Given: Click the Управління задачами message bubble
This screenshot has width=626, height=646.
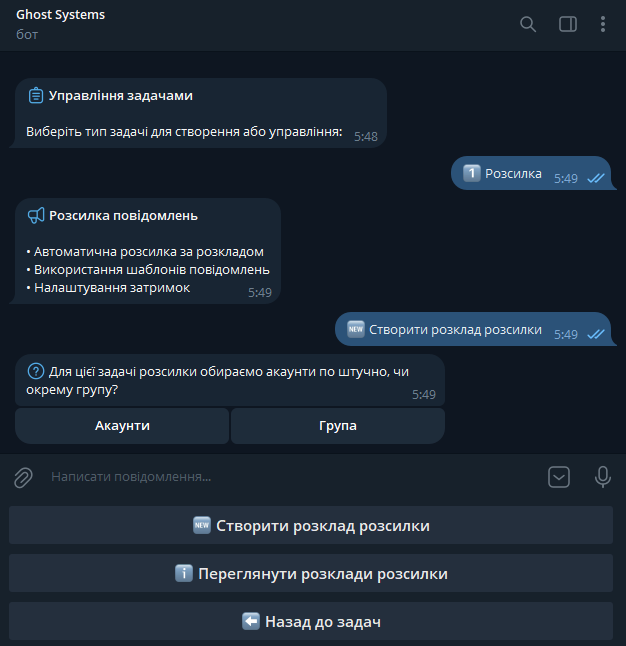Looking at the screenshot, I should tap(200, 113).
